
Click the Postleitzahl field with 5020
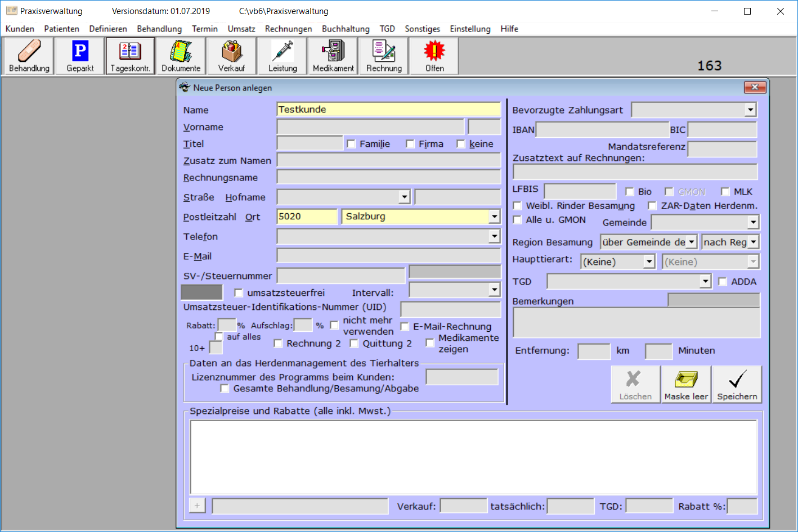[x=307, y=217]
